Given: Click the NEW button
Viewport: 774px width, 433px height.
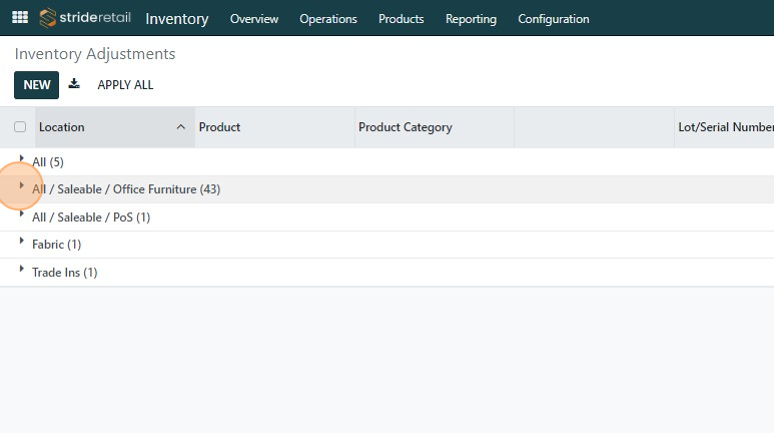Looking at the screenshot, I should coord(37,85).
